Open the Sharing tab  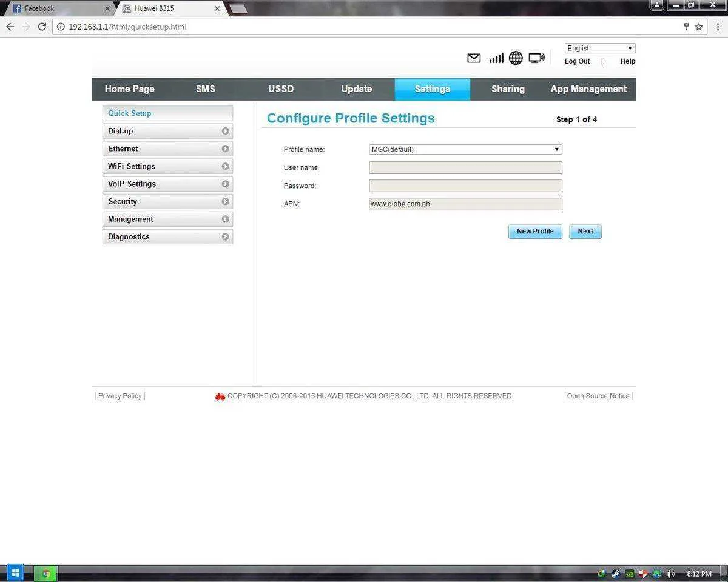pyautogui.click(x=508, y=89)
